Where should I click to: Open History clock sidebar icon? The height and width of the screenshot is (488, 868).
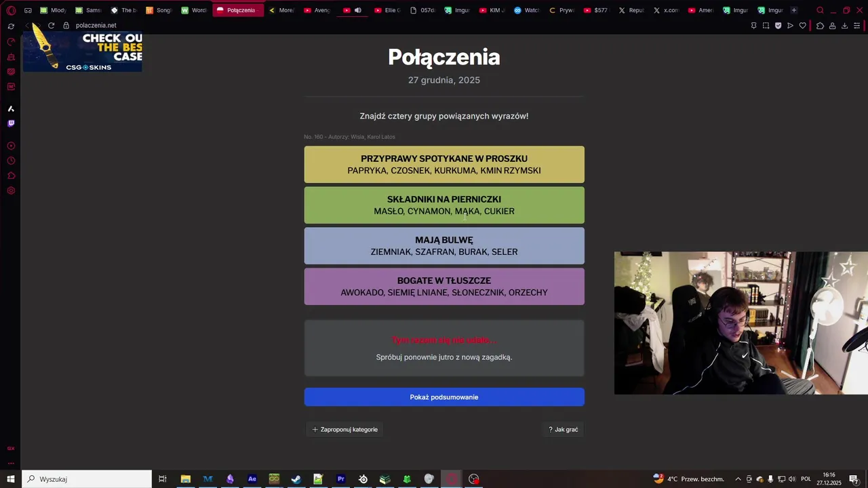pyautogui.click(x=11, y=161)
